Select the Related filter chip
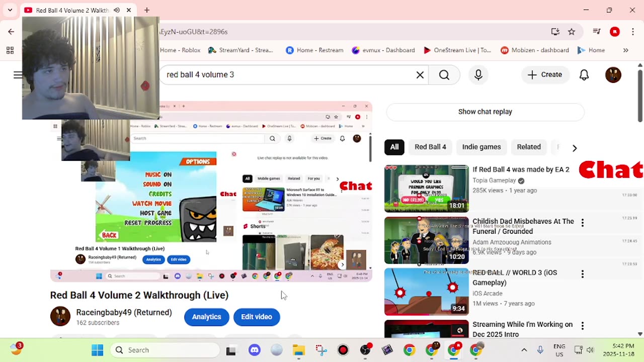The image size is (644, 362). coord(529,147)
